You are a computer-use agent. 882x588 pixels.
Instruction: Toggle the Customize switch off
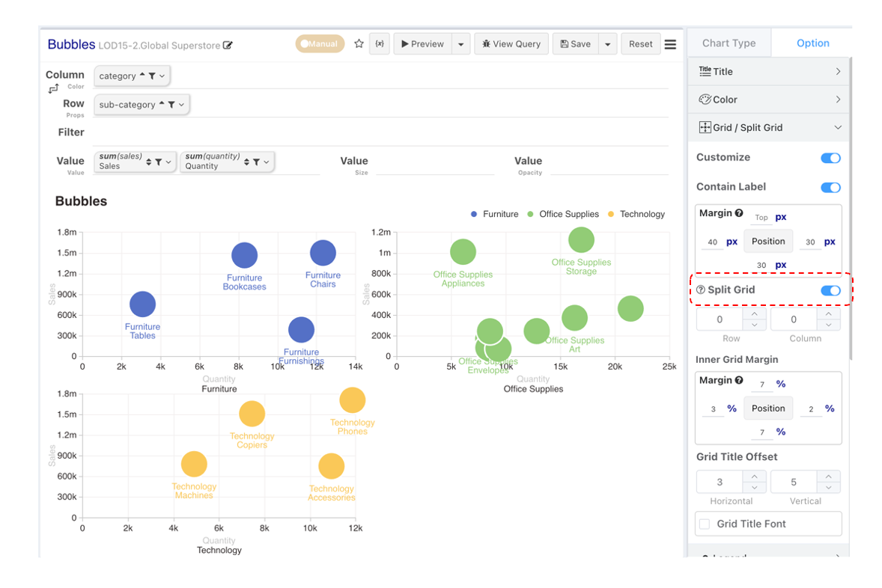tap(830, 158)
